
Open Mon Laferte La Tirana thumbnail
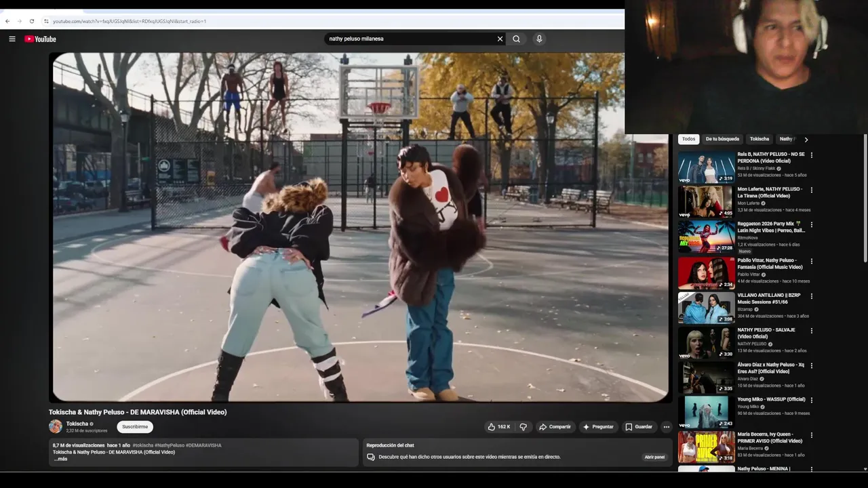(x=706, y=201)
